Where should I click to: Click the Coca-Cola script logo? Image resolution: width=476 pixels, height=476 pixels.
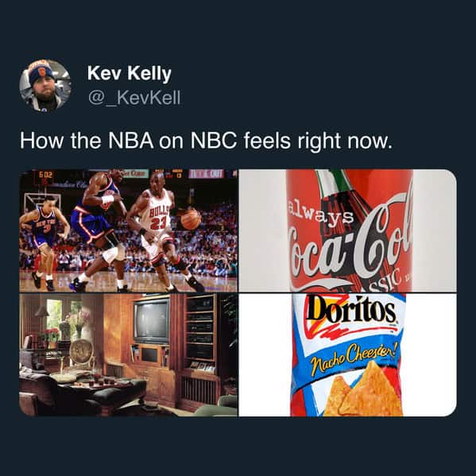tap(350, 243)
